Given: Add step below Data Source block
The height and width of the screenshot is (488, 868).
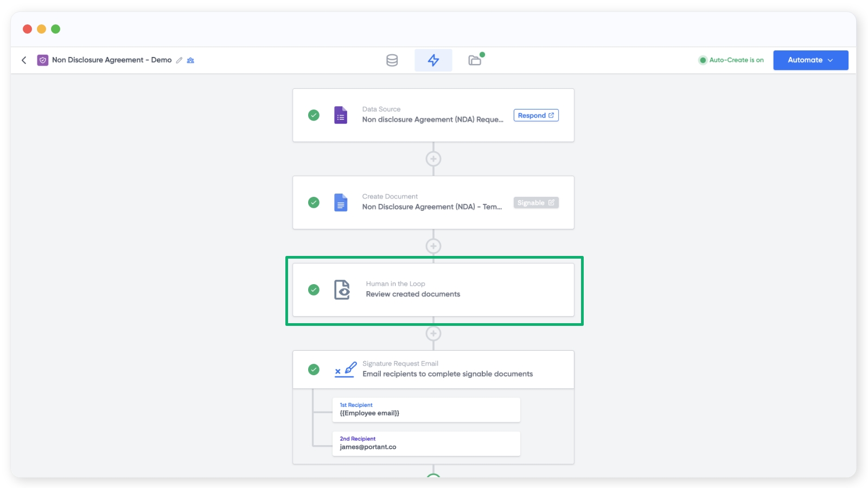Looking at the screenshot, I should [x=433, y=159].
